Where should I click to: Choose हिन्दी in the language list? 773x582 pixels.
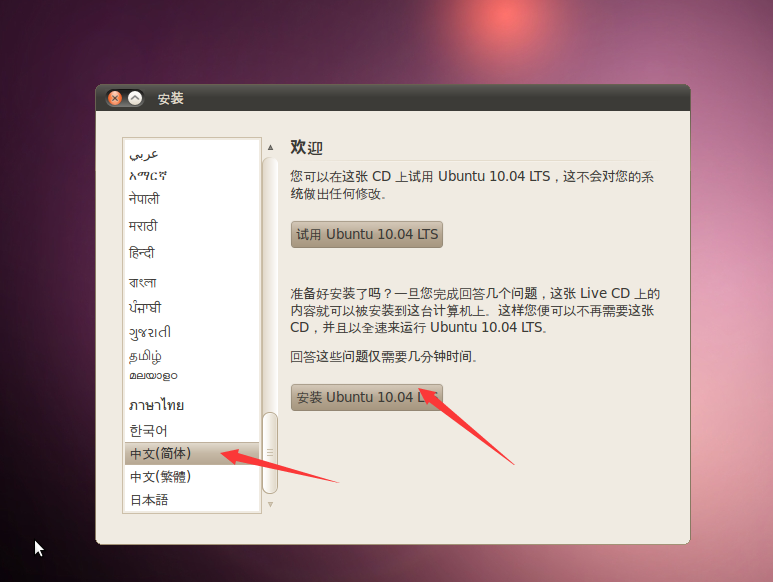pos(192,253)
